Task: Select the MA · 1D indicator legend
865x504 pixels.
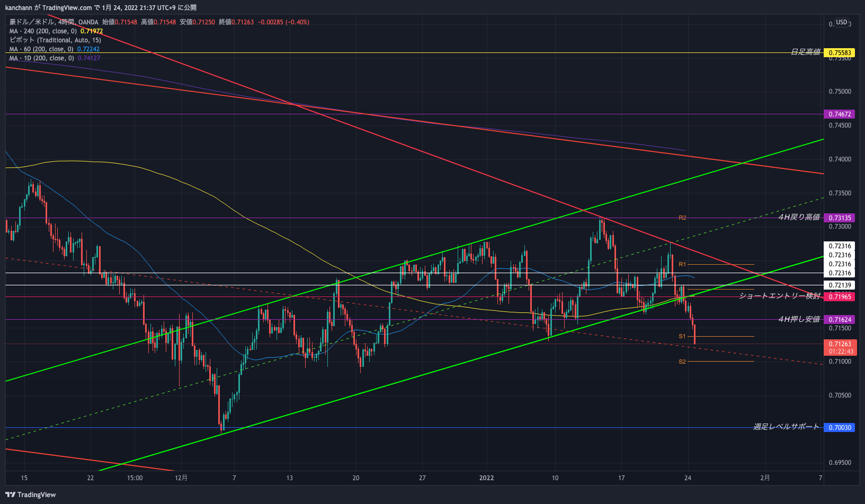Action: coord(42,58)
